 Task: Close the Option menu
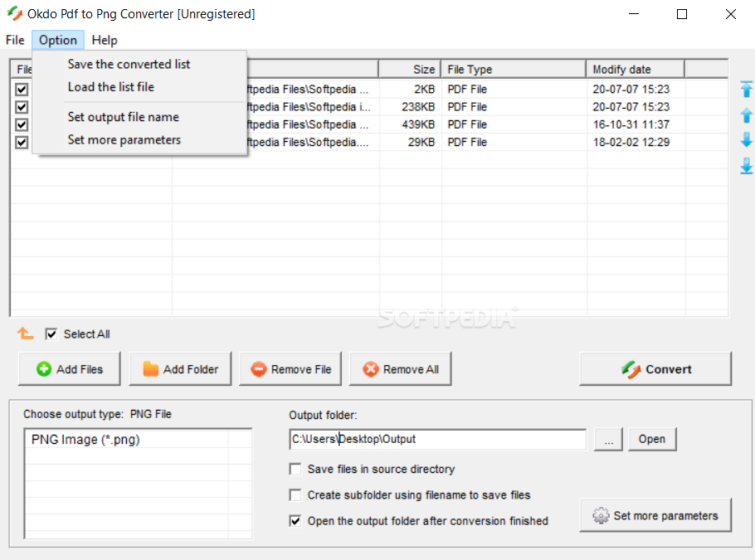(x=58, y=40)
